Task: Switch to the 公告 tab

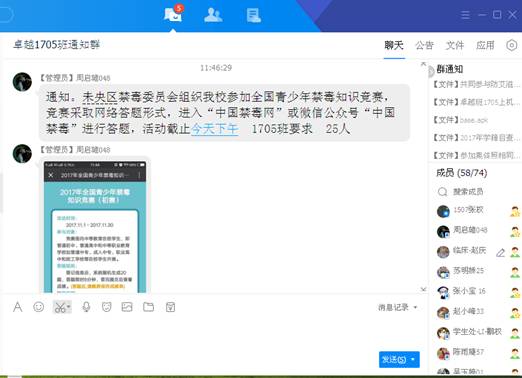Action: 424,45
